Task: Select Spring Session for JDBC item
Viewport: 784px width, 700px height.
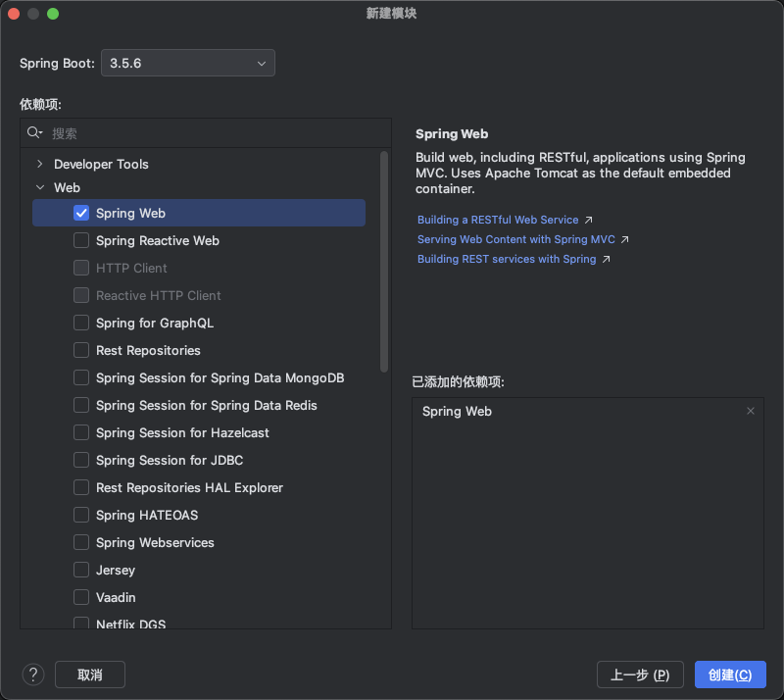Action: tap(170, 460)
